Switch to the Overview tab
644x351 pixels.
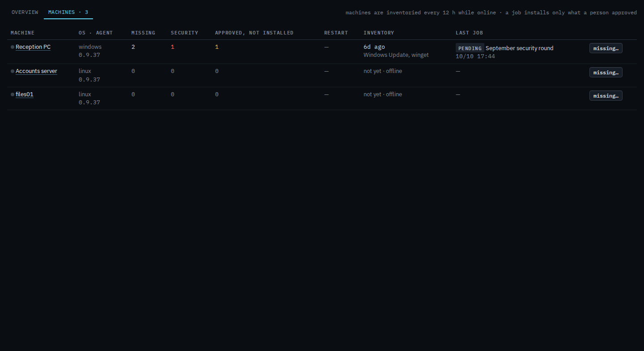pos(25,12)
